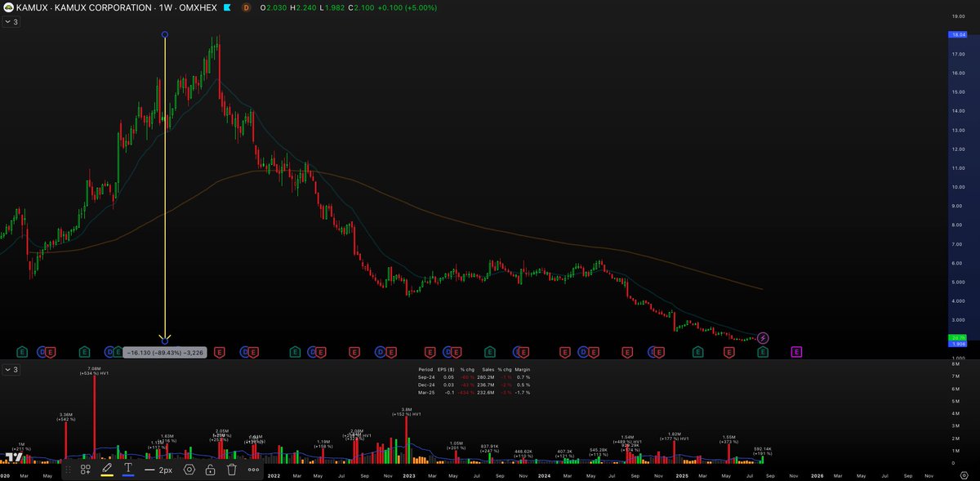The width and height of the screenshot is (980, 481).
Task: Click the 18.04 price axis label
Action: [x=958, y=35]
